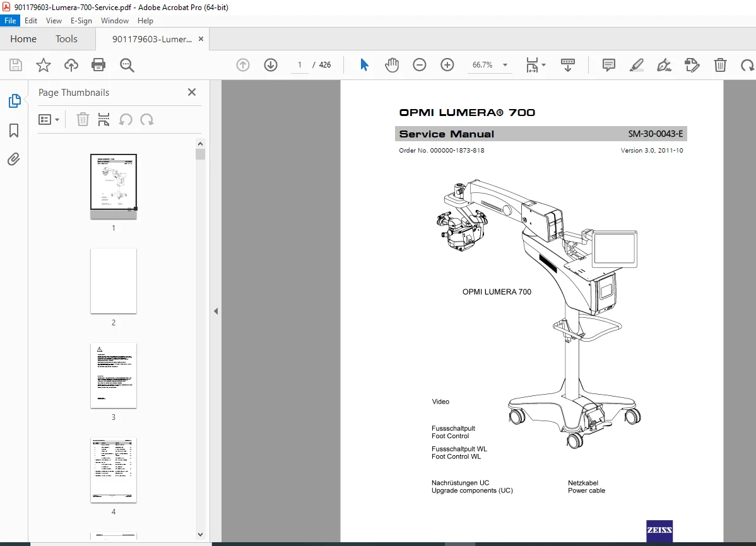This screenshot has height=546, width=756.
Task: Click 'SM-30-0043-E' document code
Action: tap(656, 134)
